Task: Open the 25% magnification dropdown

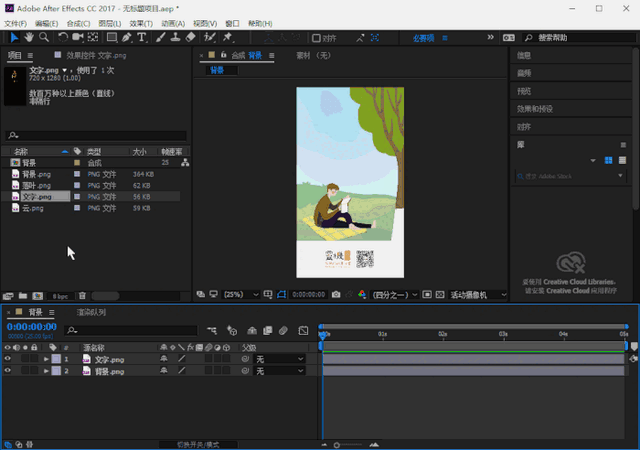Action: (241, 294)
